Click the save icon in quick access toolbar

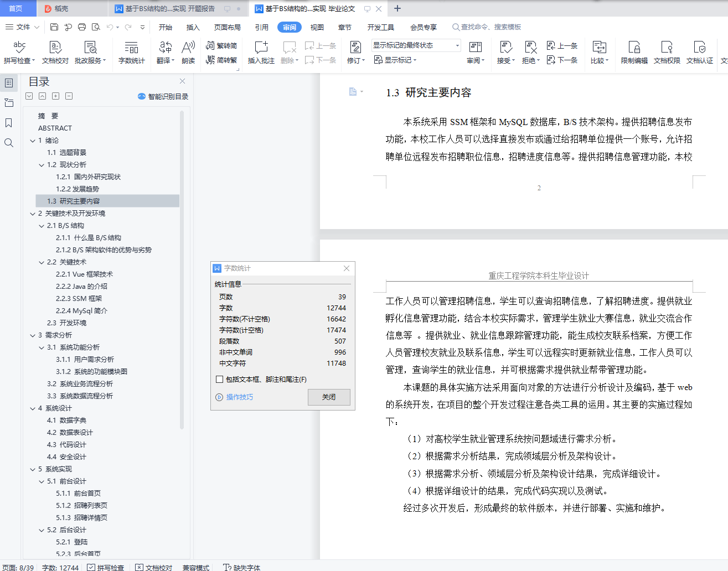(54, 27)
